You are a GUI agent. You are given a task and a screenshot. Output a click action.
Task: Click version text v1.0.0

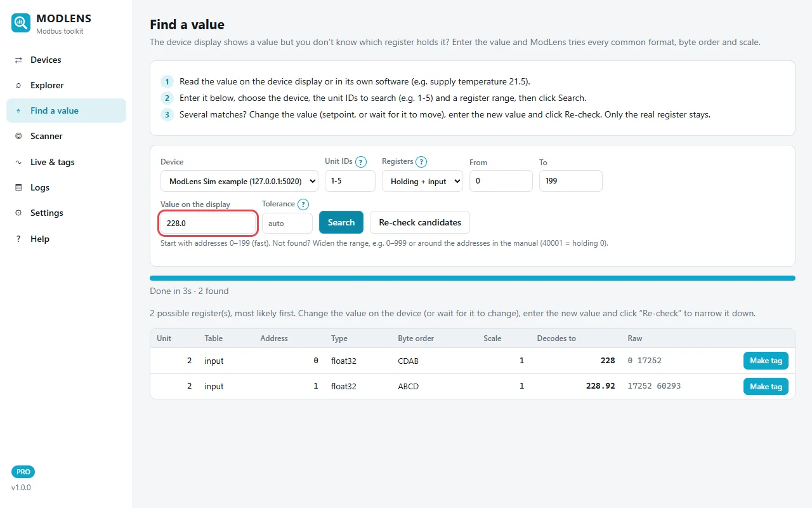(21, 488)
